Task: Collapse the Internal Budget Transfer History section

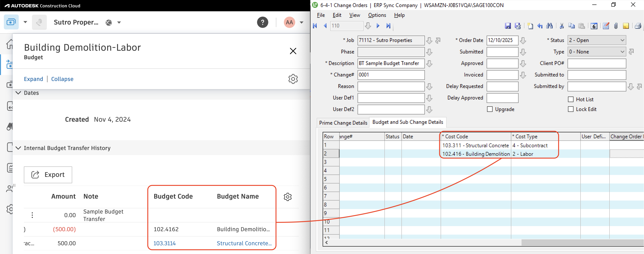Action: [x=18, y=148]
